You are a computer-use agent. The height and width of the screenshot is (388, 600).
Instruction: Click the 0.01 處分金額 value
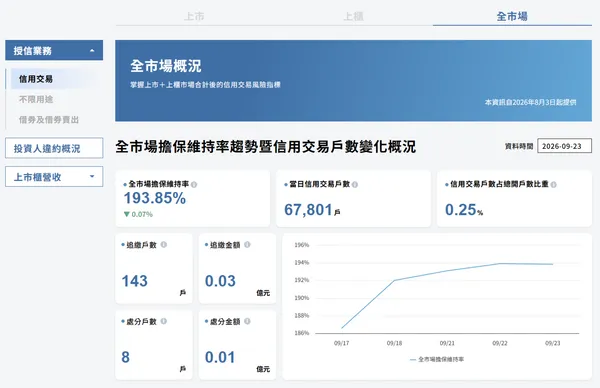pos(220,357)
